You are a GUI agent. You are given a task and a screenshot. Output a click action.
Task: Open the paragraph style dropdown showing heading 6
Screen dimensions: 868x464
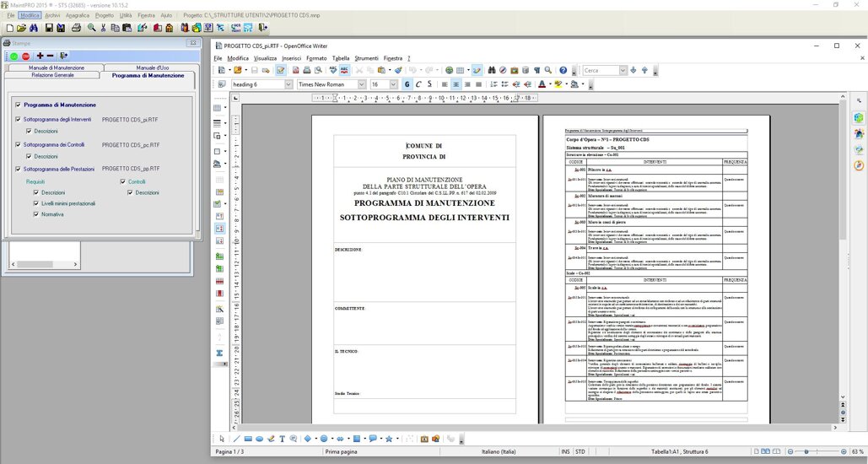288,84
